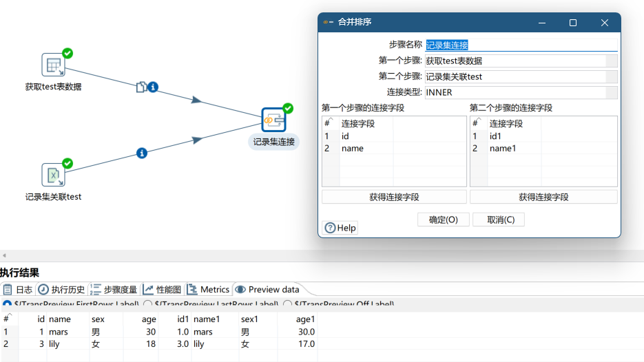Image resolution: width=644 pixels, height=362 pixels.
Task: Select the TransPreview LastRows radio option
Action: [x=147, y=304]
